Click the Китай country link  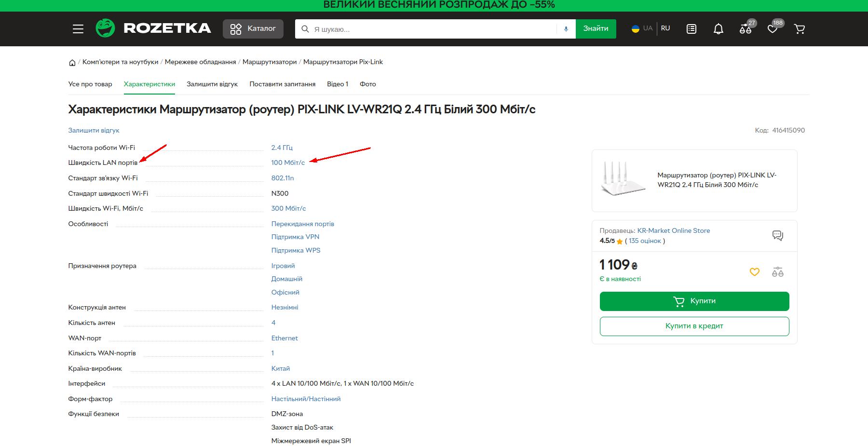[281, 369]
